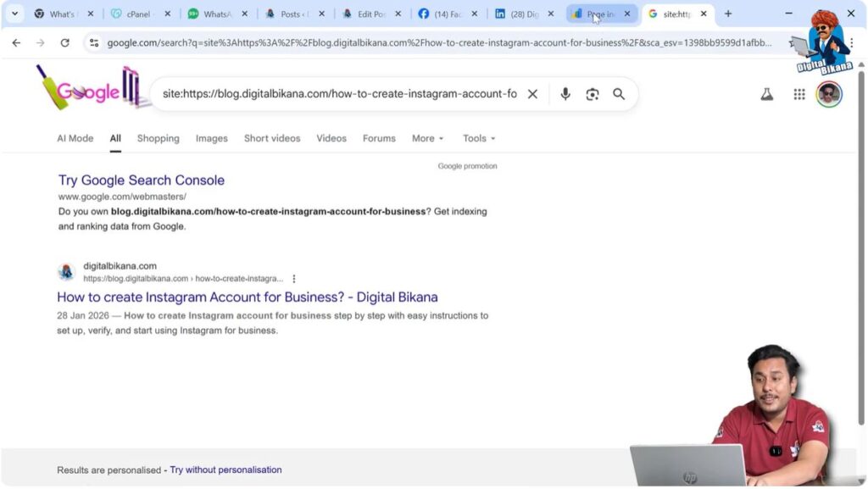The image size is (868, 489).
Task: Submit search with magnifier icon
Action: pos(619,94)
